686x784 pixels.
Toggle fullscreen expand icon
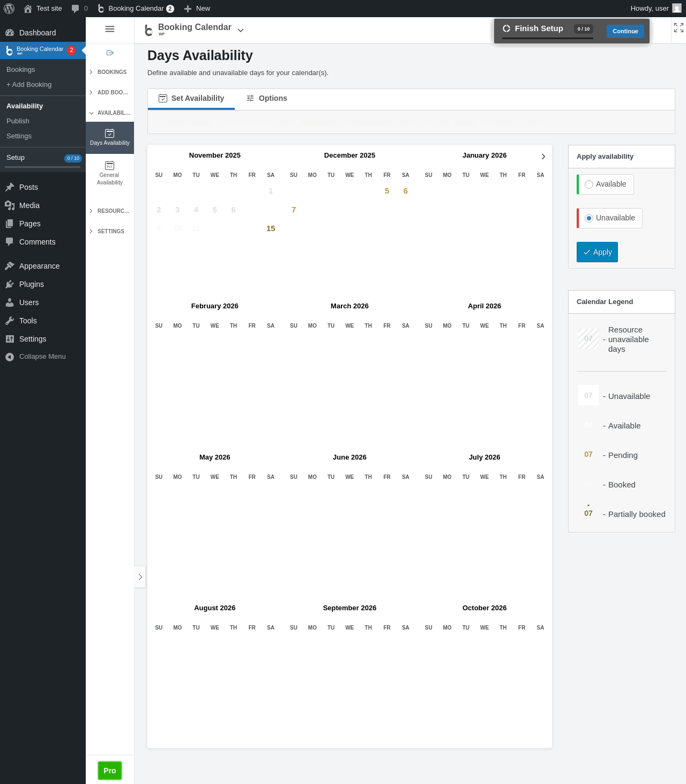pos(679,28)
